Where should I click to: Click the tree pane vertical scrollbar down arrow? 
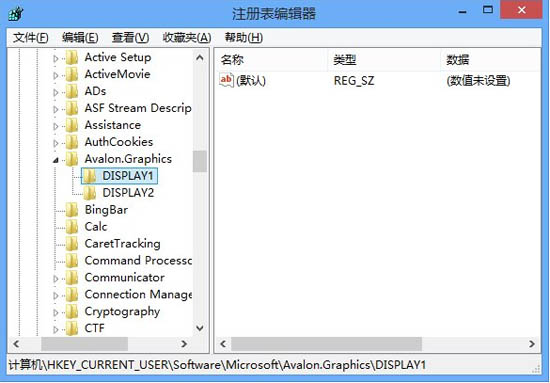coord(200,328)
